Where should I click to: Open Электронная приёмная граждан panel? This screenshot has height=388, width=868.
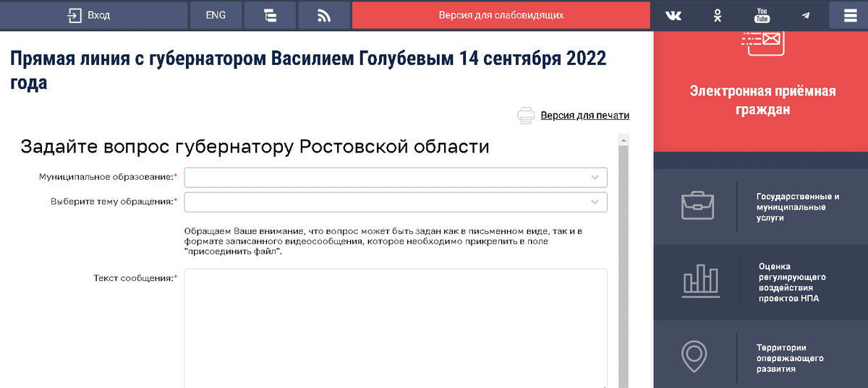click(762, 100)
